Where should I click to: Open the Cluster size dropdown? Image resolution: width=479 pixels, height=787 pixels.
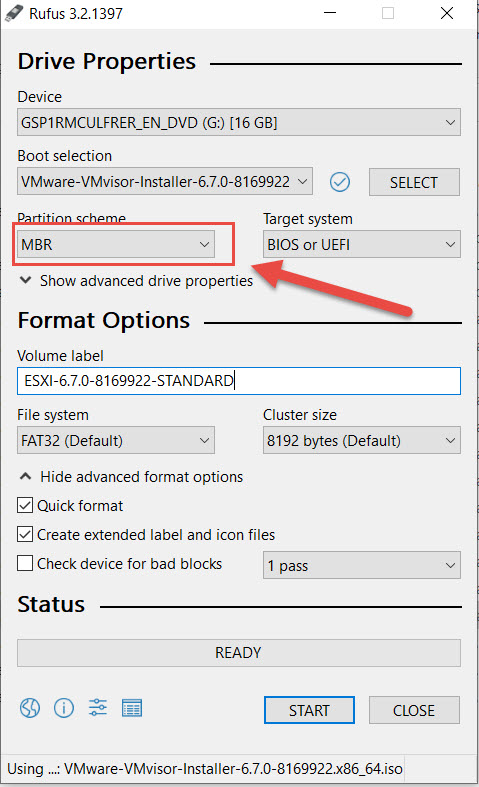362,440
